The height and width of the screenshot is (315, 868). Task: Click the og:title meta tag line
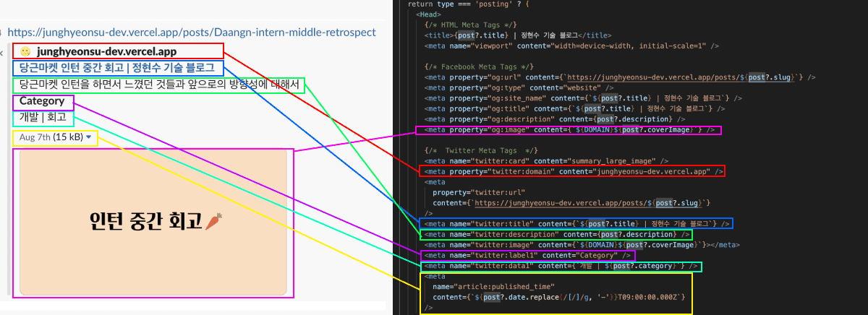point(574,108)
